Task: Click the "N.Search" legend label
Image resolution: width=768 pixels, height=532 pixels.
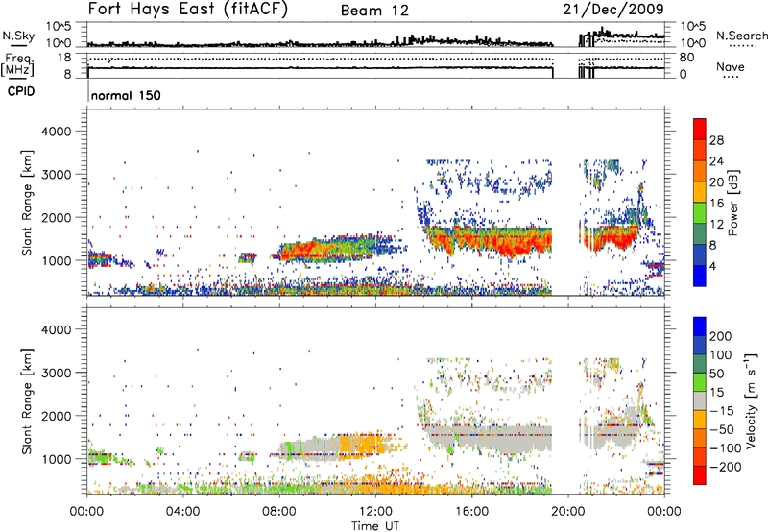Action: click(741, 36)
